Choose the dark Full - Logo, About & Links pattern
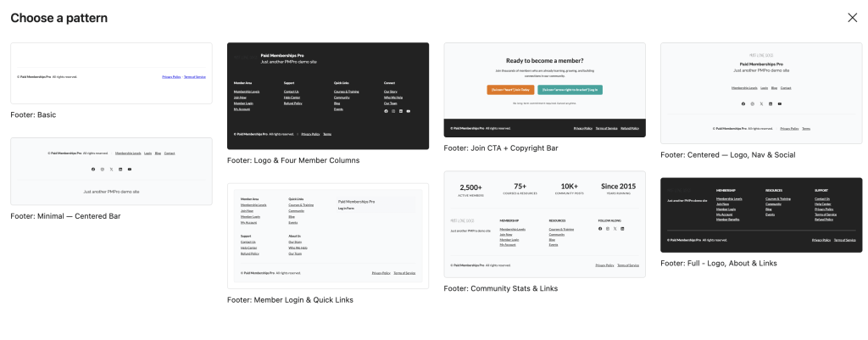 [761, 215]
